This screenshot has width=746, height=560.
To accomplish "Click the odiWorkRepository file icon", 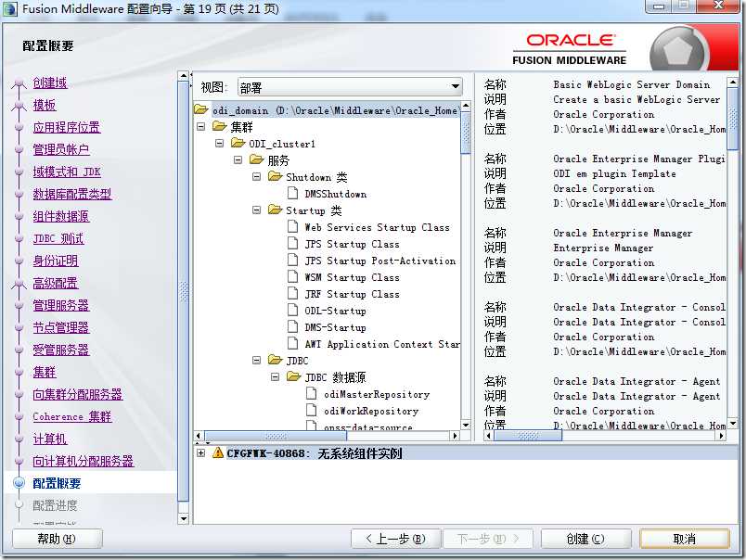I will pyautogui.click(x=312, y=410).
